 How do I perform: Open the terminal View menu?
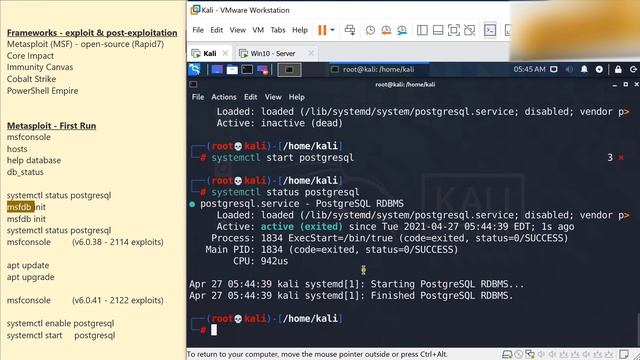coord(273,97)
